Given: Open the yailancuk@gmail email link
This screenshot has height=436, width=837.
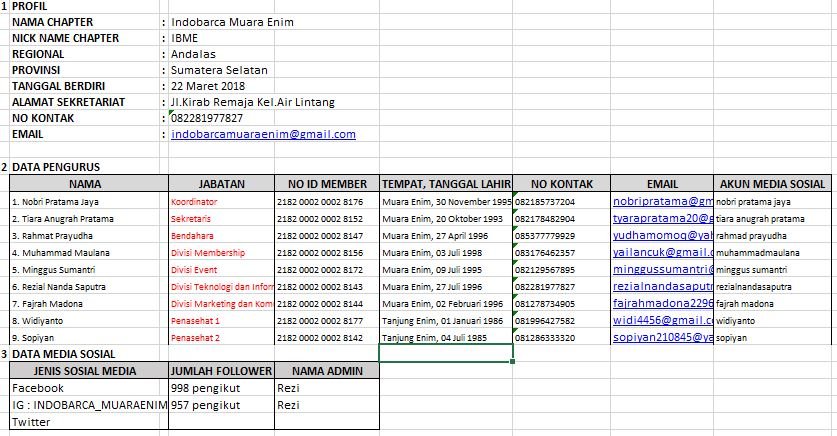Looking at the screenshot, I should [x=662, y=252].
